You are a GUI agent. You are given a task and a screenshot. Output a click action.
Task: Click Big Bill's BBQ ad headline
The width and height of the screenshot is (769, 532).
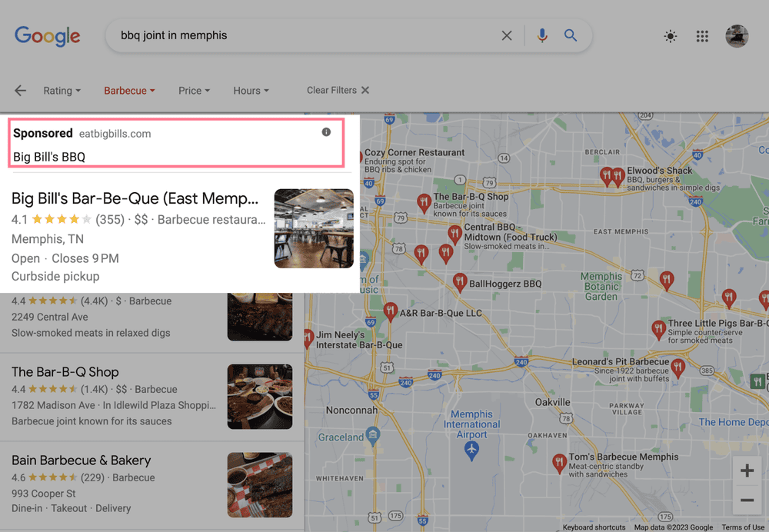49,157
